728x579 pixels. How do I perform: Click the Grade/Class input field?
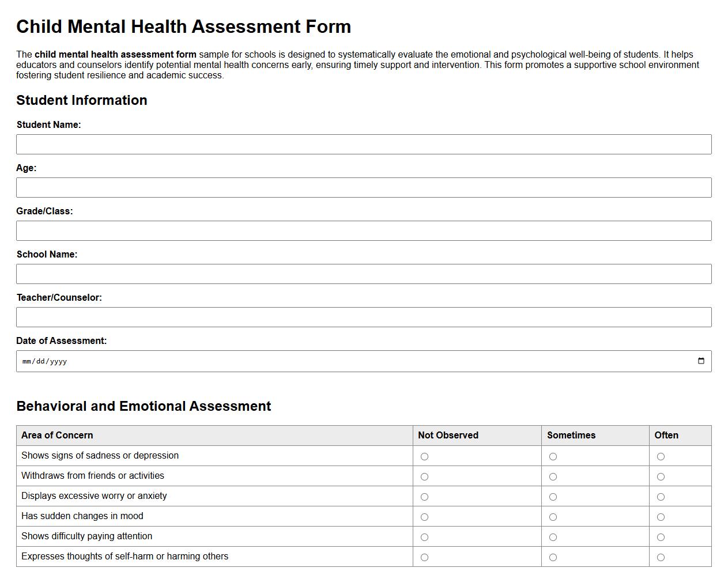(x=364, y=230)
